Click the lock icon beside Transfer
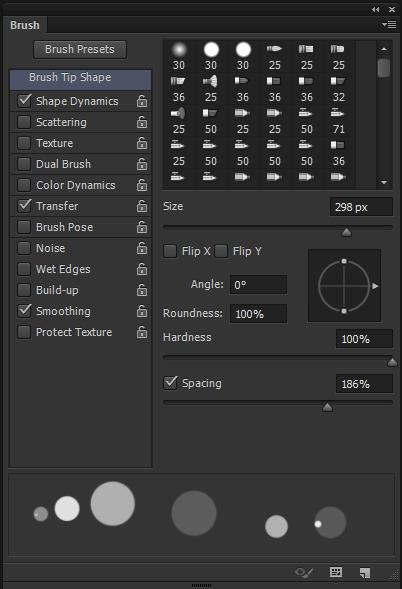 (x=142, y=206)
